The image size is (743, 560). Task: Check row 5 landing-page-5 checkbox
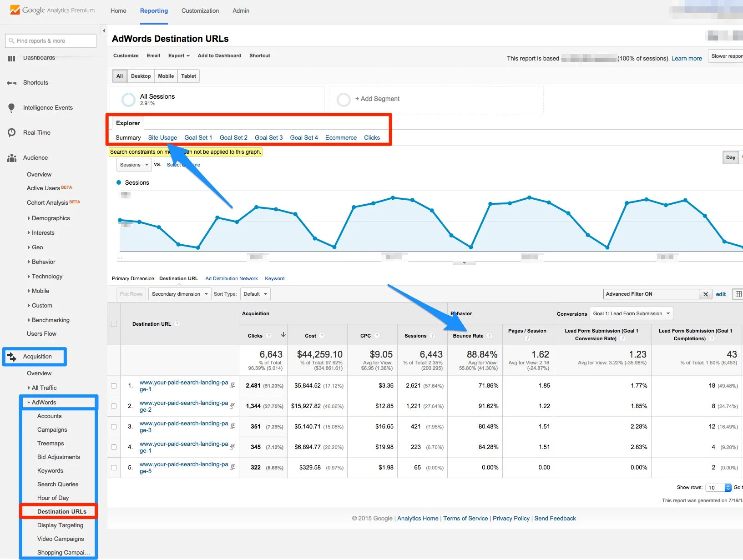(114, 468)
